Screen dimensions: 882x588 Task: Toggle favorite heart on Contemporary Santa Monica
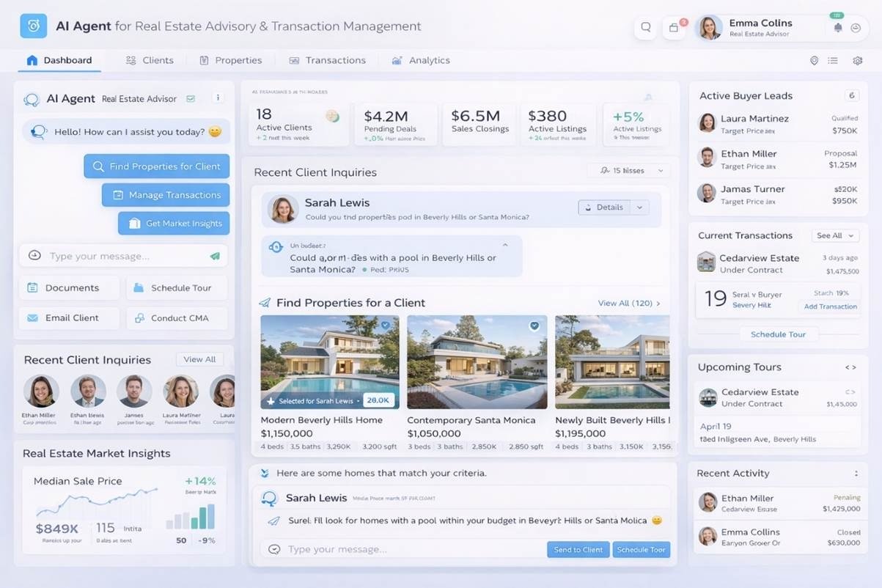[534, 326]
